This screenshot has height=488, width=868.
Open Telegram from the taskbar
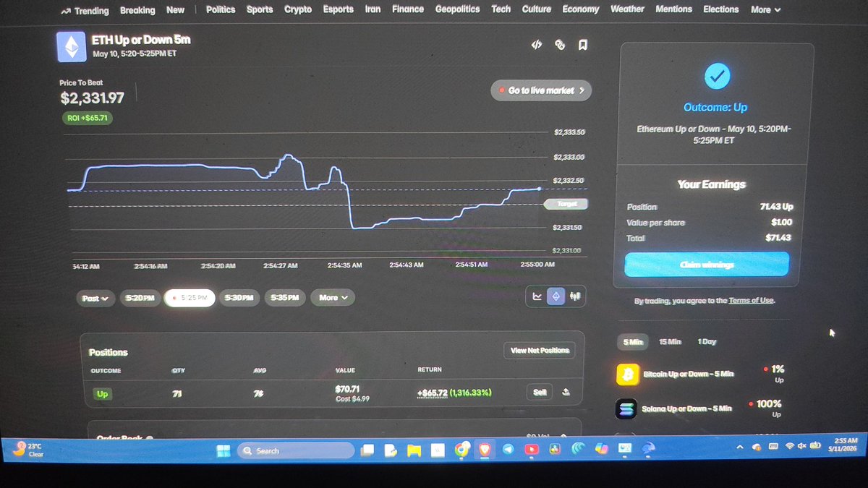tap(508, 450)
